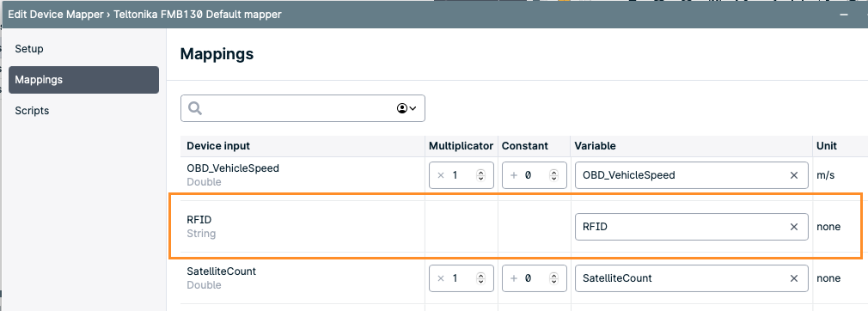
Task: Click the Device input column header
Action: point(218,146)
